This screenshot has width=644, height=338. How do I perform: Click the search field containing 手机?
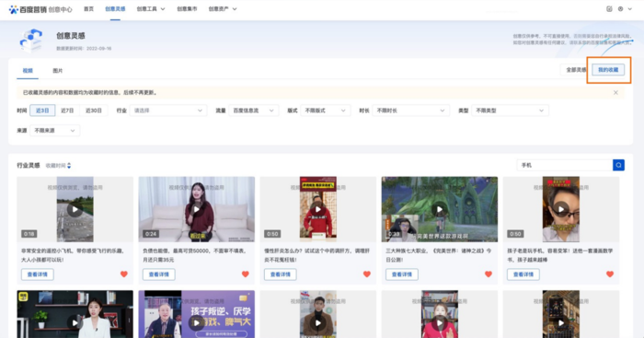click(565, 165)
